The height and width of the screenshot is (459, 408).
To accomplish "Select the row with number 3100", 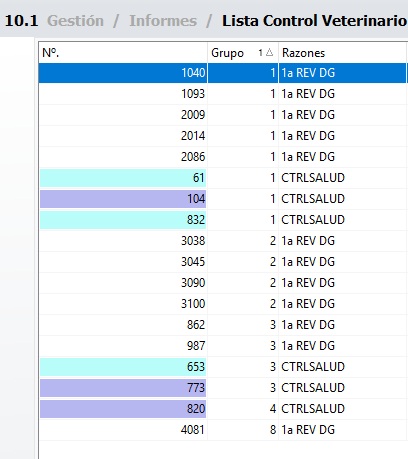I will [223, 304].
